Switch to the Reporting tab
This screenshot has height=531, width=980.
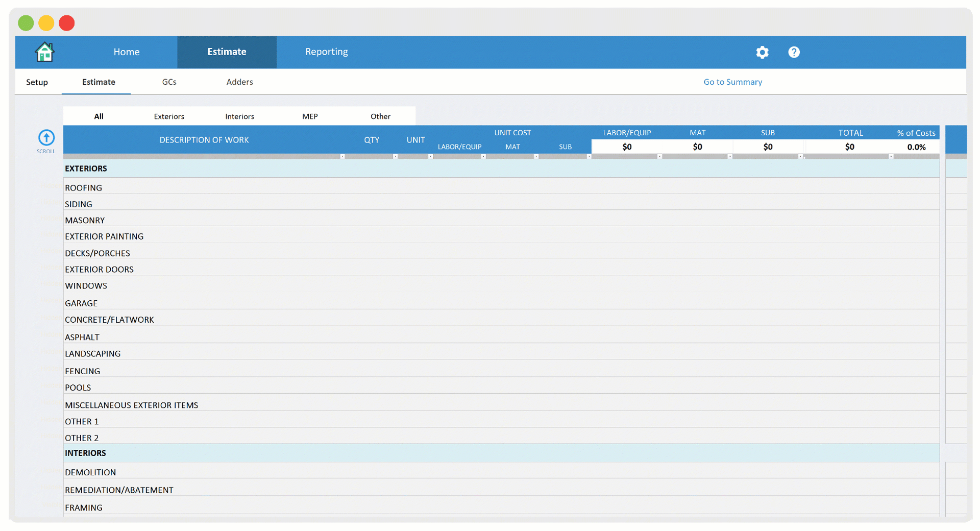pyautogui.click(x=327, y=52)
